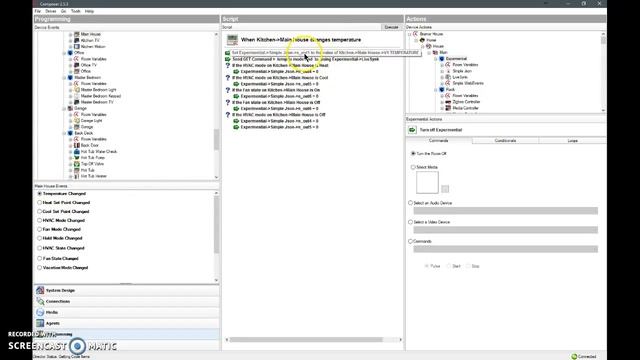Click the Execute button
The image size is (640, 360).
click(x=391, y=27)
